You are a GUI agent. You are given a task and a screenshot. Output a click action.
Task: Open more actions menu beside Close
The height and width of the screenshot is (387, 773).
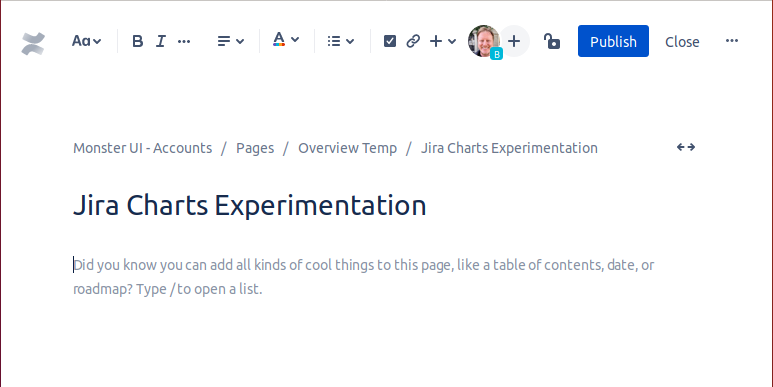point(732,40)
